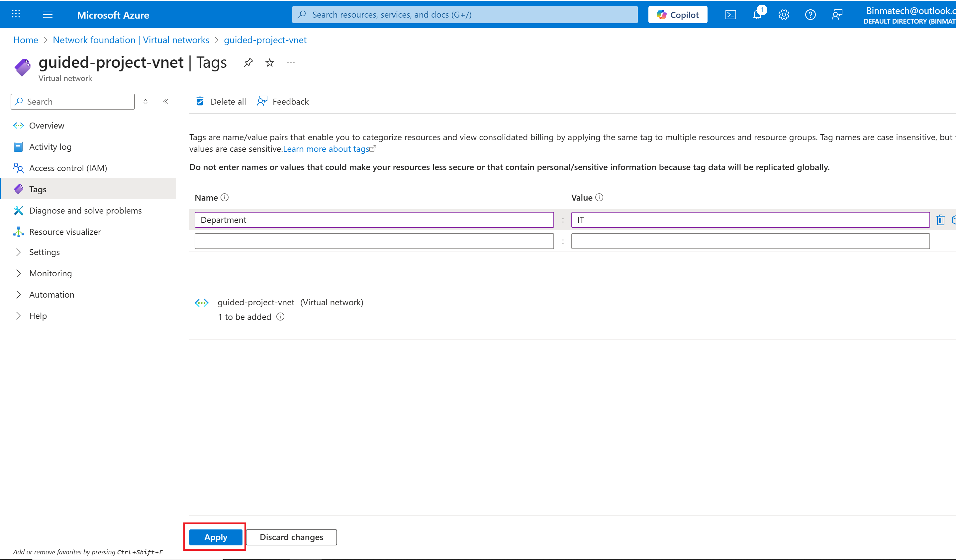
Task: Expand the Settings section
Action: 45,252
